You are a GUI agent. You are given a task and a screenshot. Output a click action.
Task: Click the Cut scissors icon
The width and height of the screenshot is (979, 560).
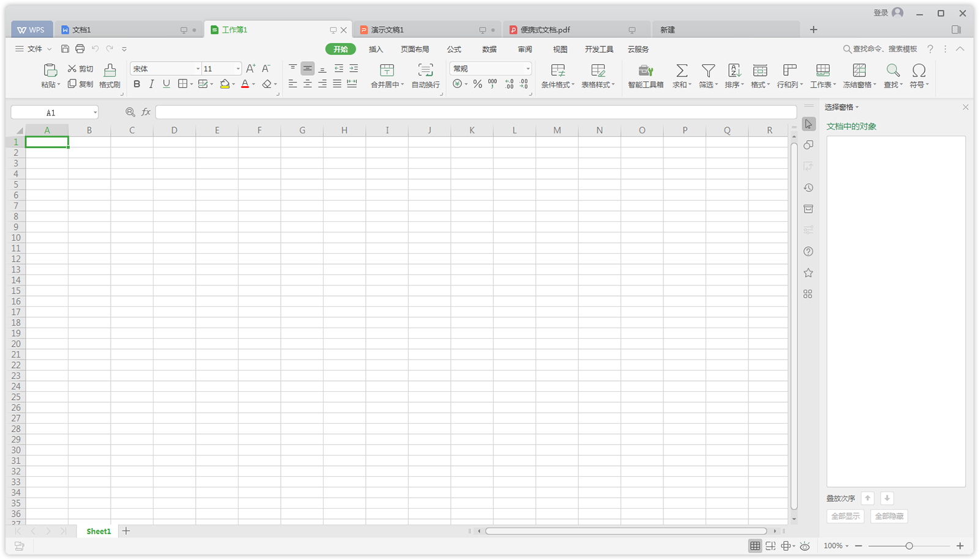[72, 68]
